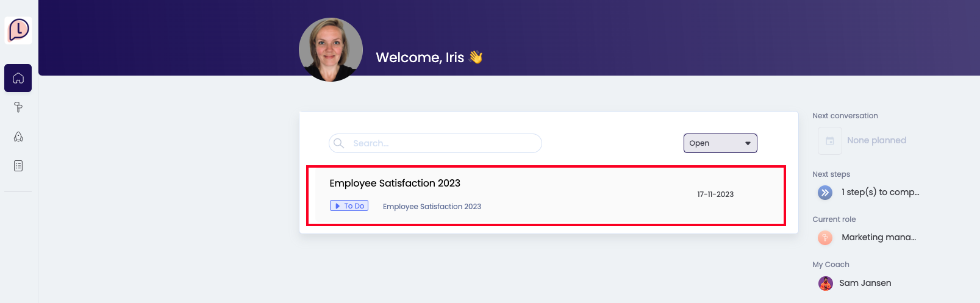The image size is (980, 303).
Task: Open the Employee Satisfaction 2023 title
Action: [x=395, y=183]
